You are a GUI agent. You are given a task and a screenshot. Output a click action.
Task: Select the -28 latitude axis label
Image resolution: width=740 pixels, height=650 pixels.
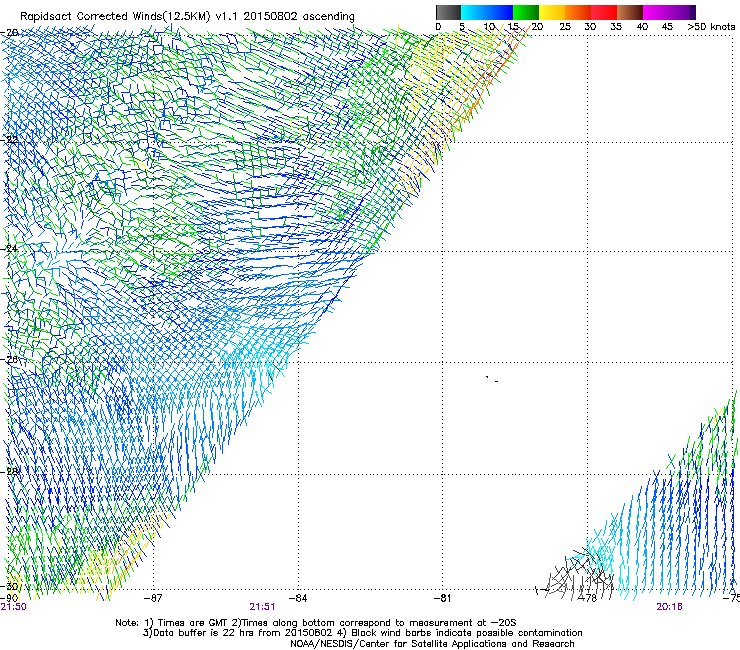tap(9, 472)
